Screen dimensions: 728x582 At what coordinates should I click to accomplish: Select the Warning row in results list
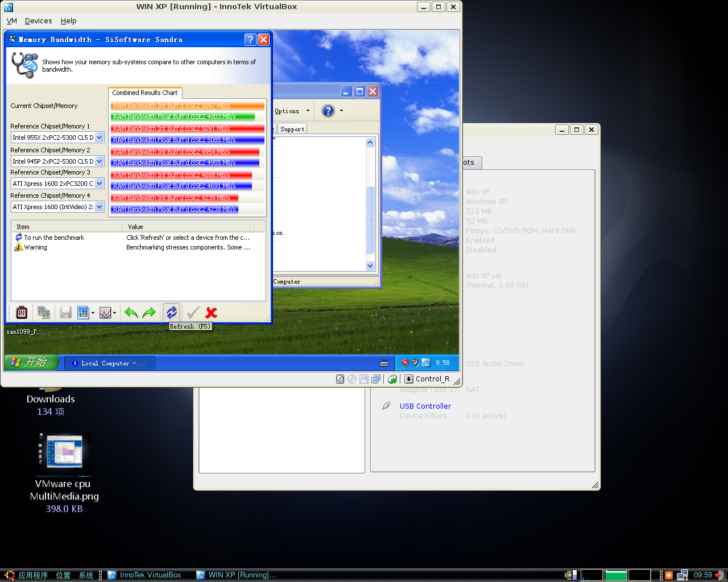point(138,247)
